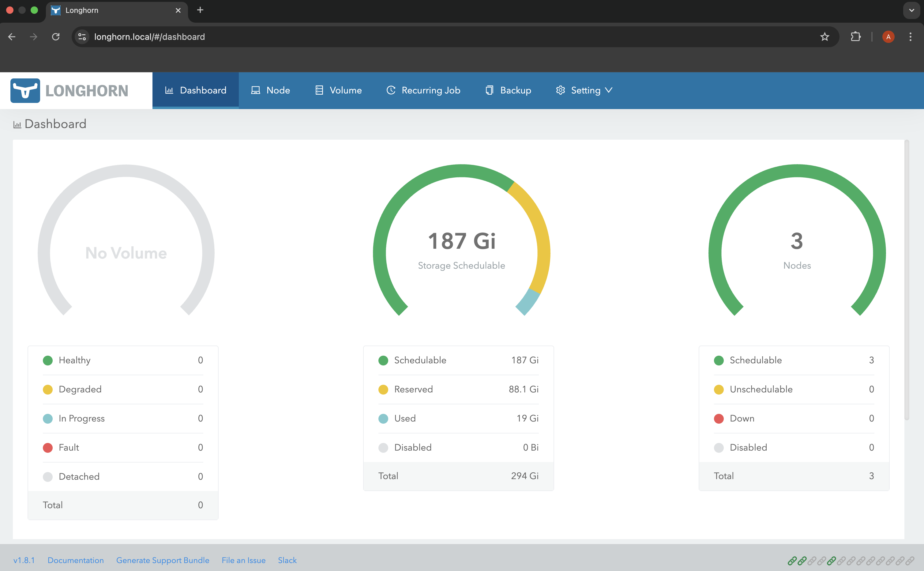Open the browser tab overview chevron
The image size is (924, 571).
coord(911,10)
